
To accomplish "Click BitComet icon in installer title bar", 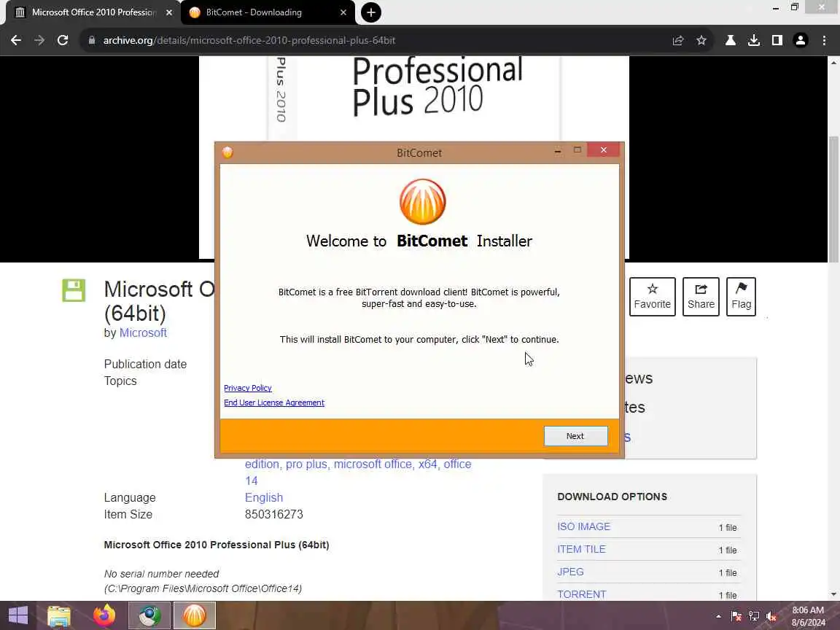I will tap(227, 152).
